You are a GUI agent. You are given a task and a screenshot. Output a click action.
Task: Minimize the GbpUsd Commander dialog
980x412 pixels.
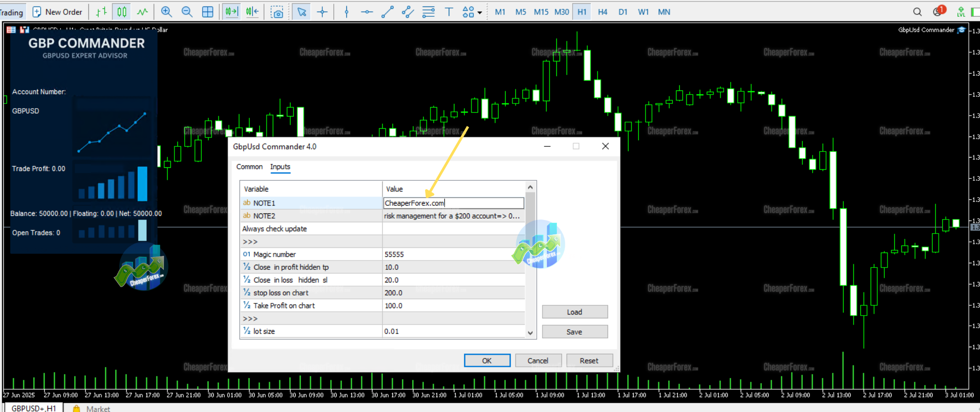(x=547, y=146)
